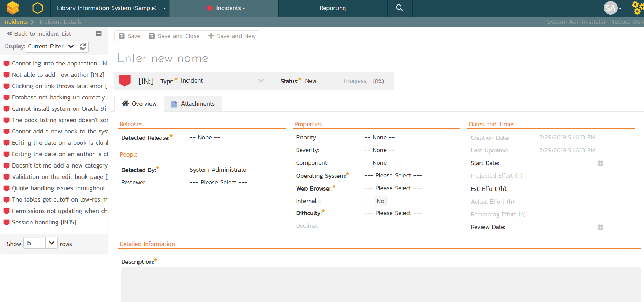644x302 pixels.
Task: Click the Save and New button
Action: pos(232,36)
